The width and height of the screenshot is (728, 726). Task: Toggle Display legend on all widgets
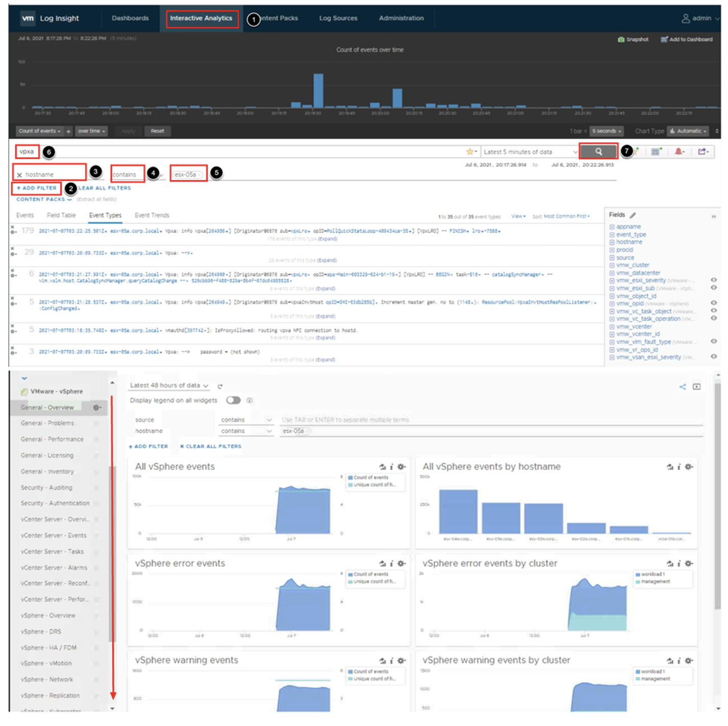click(x=233, y=400)
